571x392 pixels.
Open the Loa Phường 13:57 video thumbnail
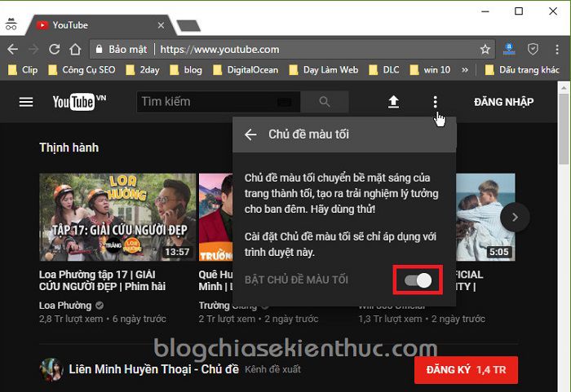coord(117,217)
